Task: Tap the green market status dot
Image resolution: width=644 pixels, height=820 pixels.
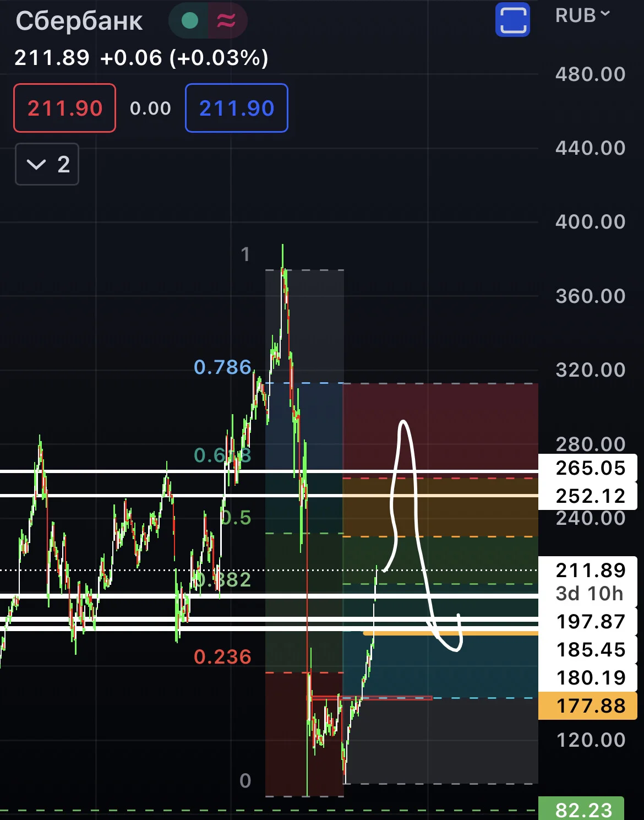Action: 190,21
